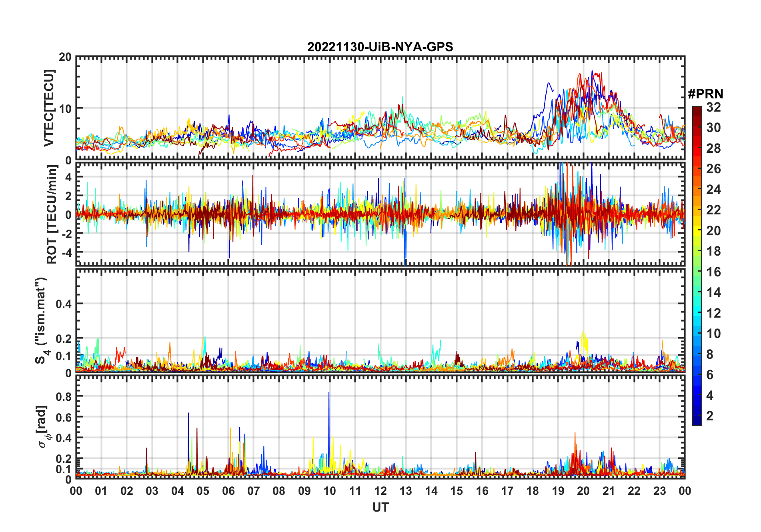This screenshot has width=761, height=532.
Task: Click hour tick 13 on UT axis
Action: click(406, 491)
